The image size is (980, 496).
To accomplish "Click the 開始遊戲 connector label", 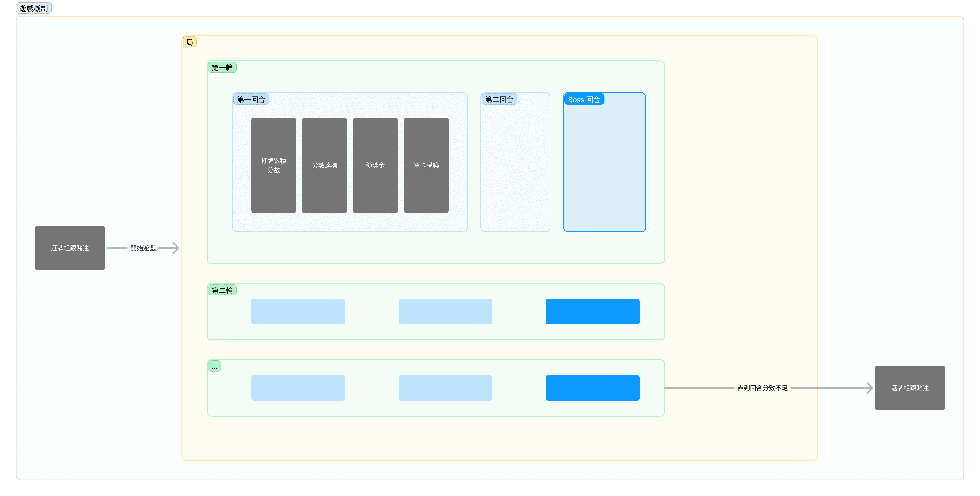I will pyautogui.click(x=143, y=248).
